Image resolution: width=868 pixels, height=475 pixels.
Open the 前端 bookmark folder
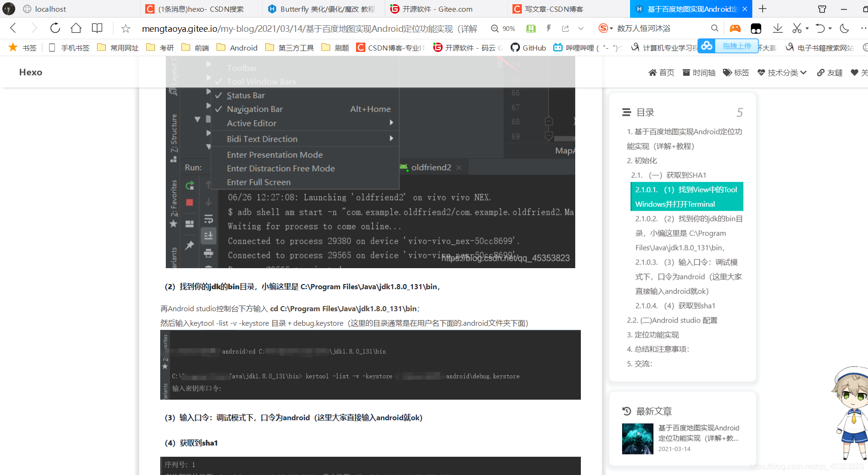click(x=195, y=48)
